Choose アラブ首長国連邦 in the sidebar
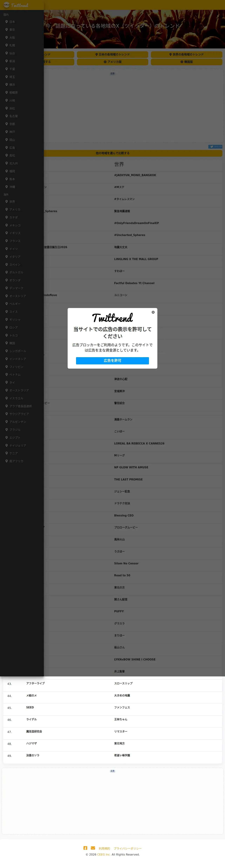The image size is (225, 868). point(22,406)
